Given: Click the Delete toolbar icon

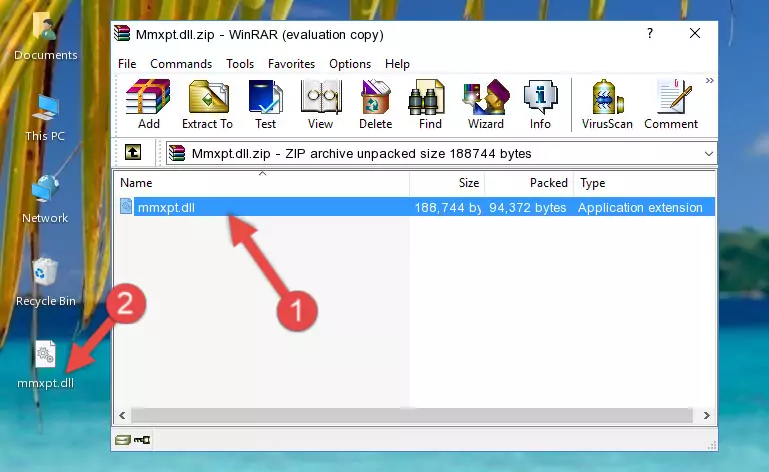Looking at the screenshot, I should click(x=376, y=105).
